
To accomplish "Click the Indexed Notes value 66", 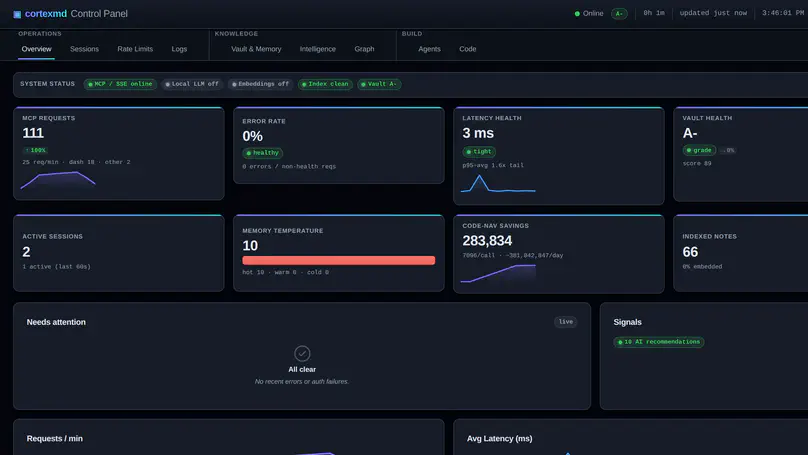I will pyautogui.click(x=690, y=252).
